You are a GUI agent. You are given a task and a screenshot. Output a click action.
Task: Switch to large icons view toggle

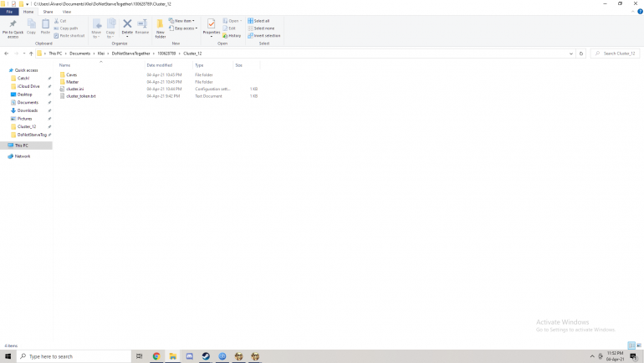638,345
